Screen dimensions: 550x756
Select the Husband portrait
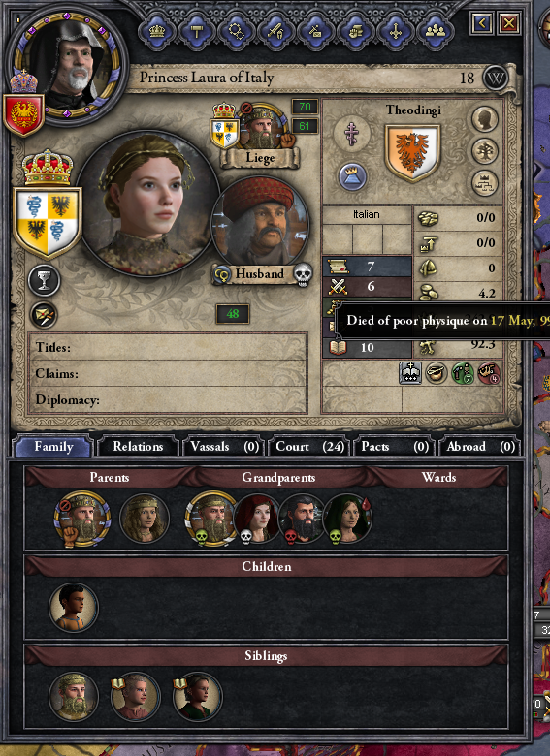[261, 224]
